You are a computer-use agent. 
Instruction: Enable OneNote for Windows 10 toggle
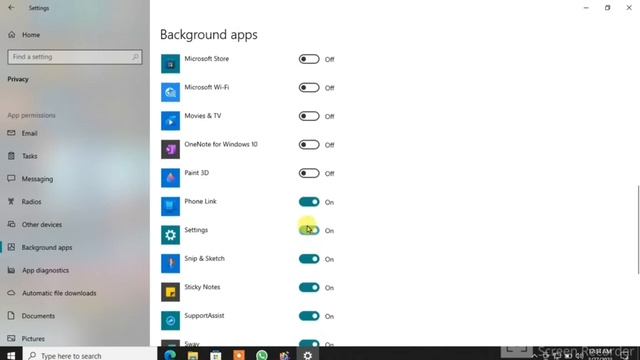tap(309, 145)
